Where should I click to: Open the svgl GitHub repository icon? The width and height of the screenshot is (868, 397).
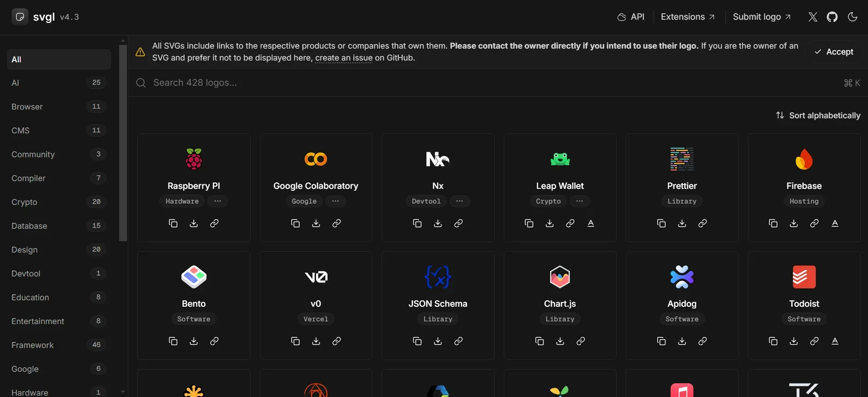(832, 17)
